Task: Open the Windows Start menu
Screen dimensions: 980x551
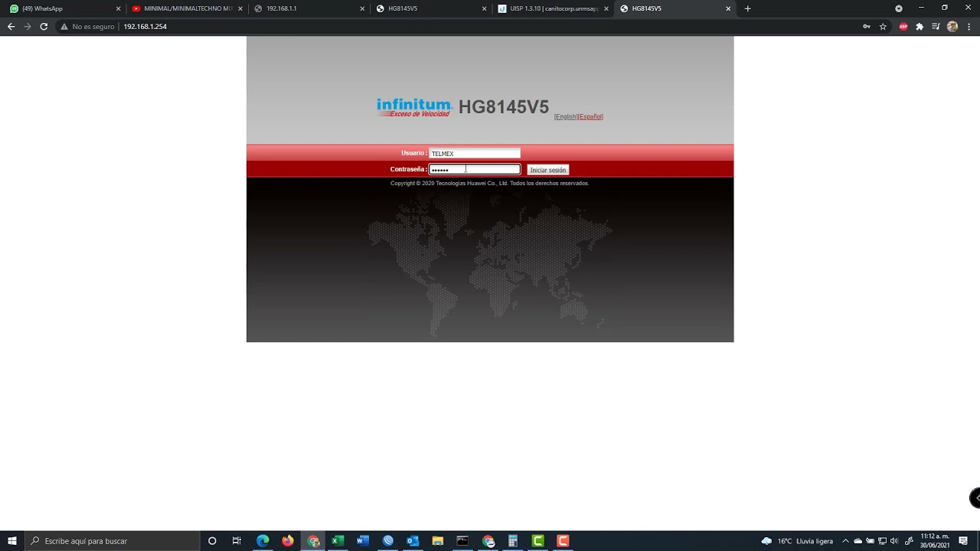Action: click(12, 541)
